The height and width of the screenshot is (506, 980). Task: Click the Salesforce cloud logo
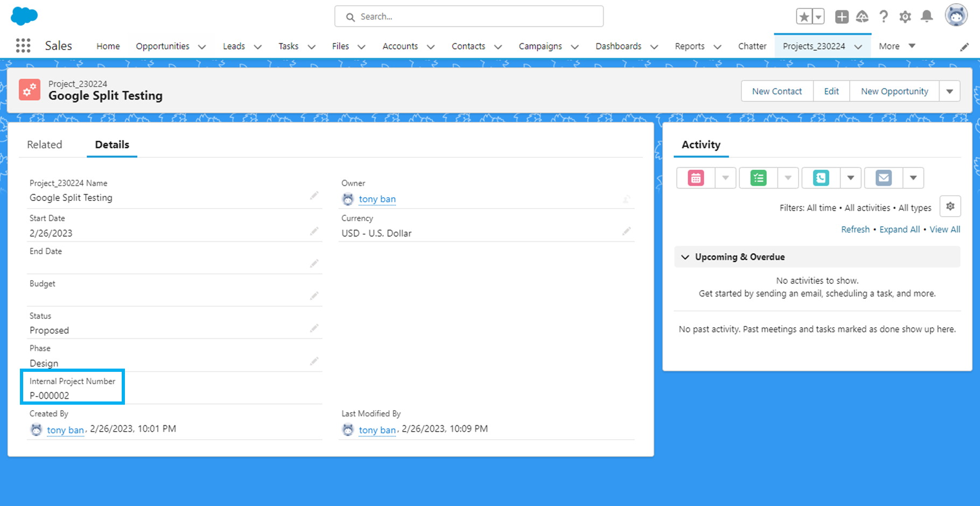(x=24, y=16)
